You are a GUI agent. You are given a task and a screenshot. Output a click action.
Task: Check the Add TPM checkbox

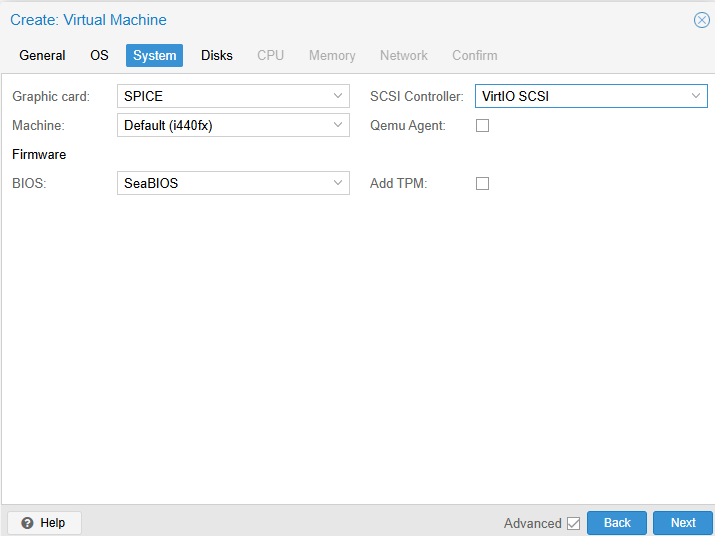[482, 184]
